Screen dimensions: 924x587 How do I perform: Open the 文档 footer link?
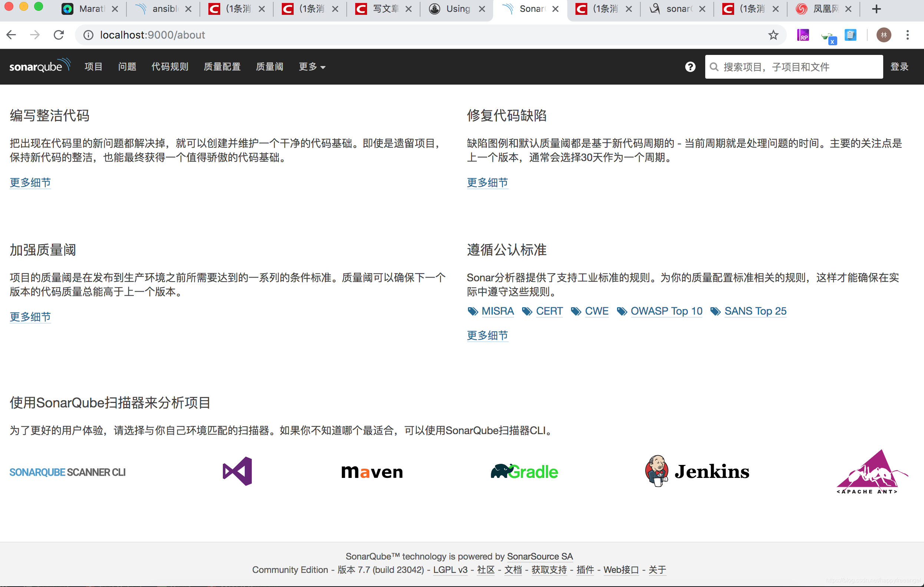[513, 570]
